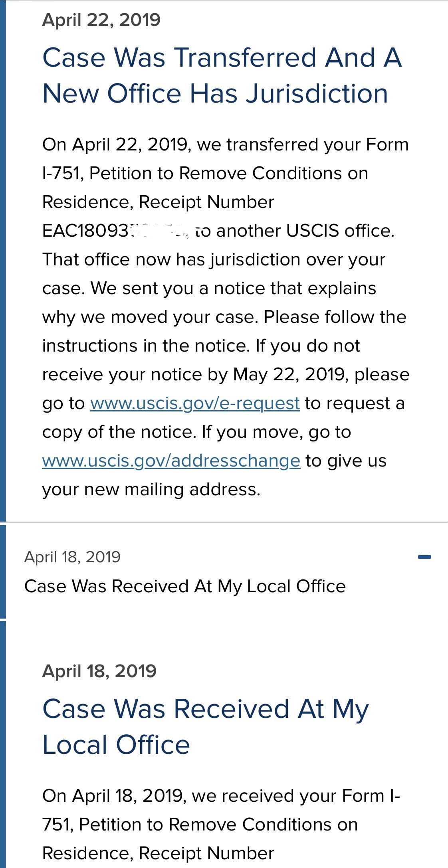The image size is (448, 868).
Task: Click the small 'Case Was Received At My Local Office' row title
Action: (185, 586)
